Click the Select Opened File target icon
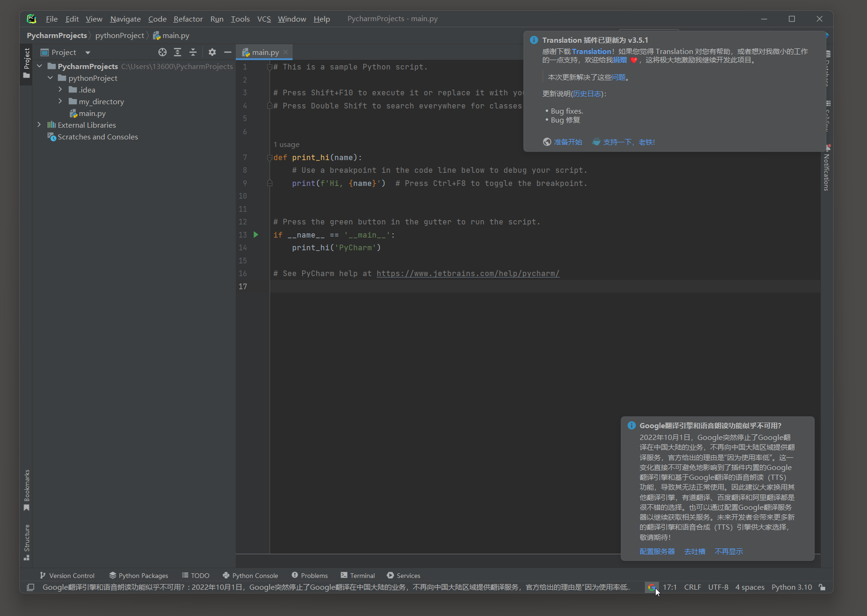 point(163,52)
